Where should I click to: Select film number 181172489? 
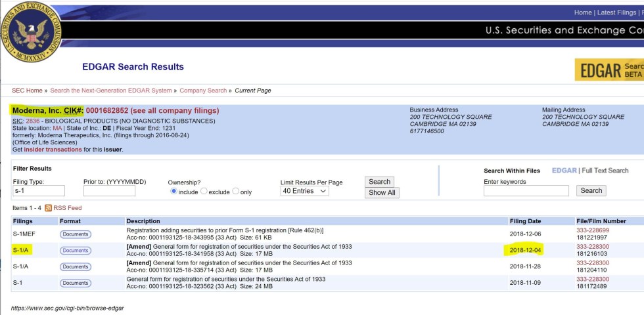point(591,286)
